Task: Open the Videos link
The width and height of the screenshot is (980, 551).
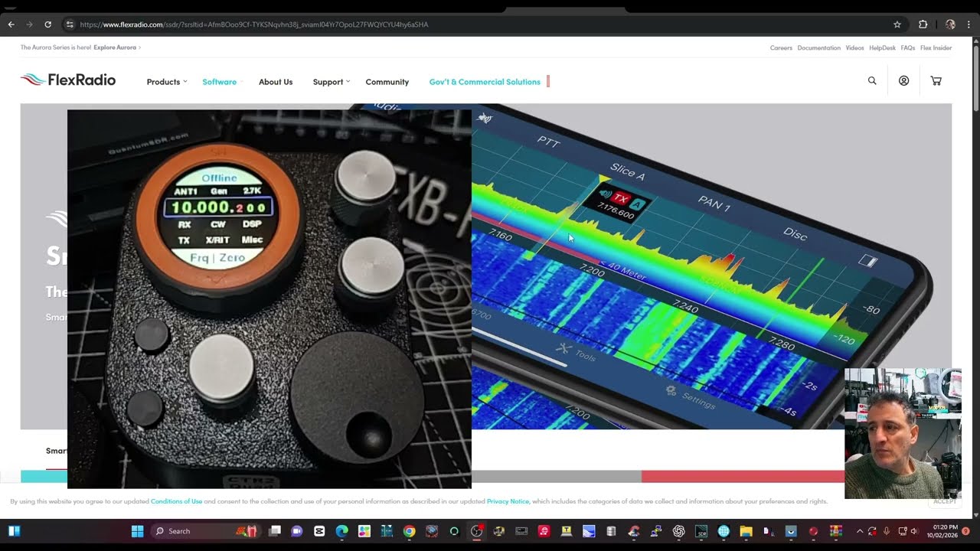Action: coord(854,47)
